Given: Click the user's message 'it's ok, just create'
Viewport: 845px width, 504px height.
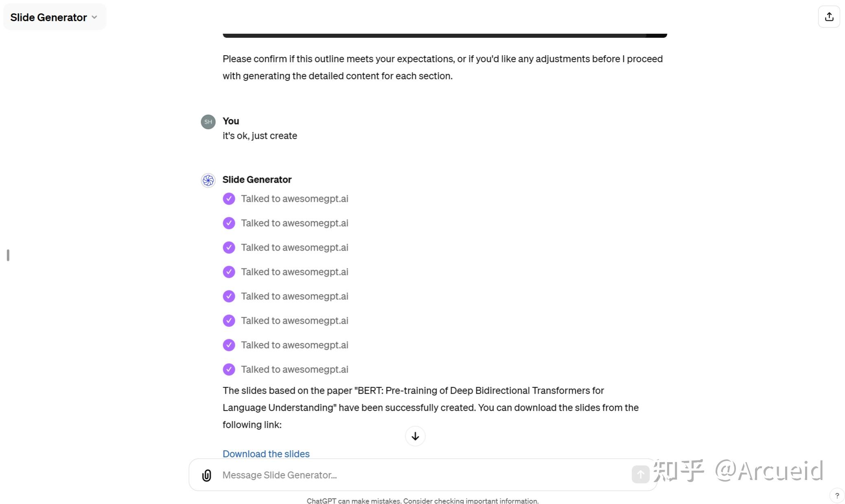Looking at the screenshot, I should click(259, 135).
